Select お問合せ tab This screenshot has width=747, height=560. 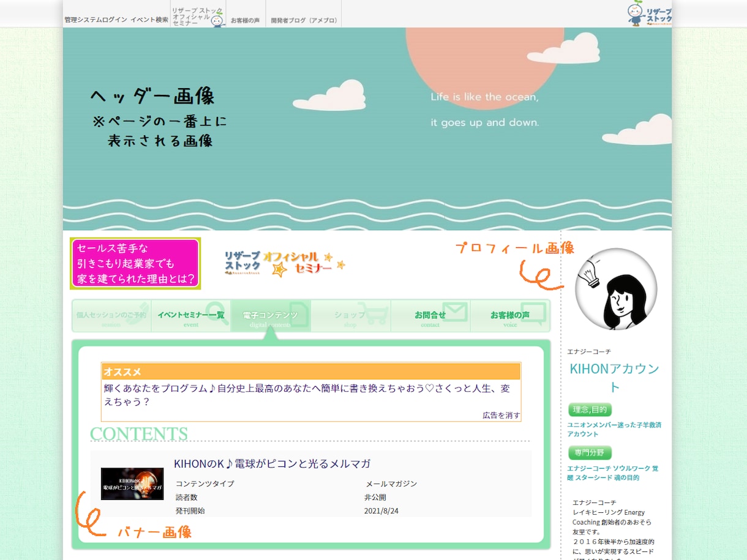coord(430,316)
